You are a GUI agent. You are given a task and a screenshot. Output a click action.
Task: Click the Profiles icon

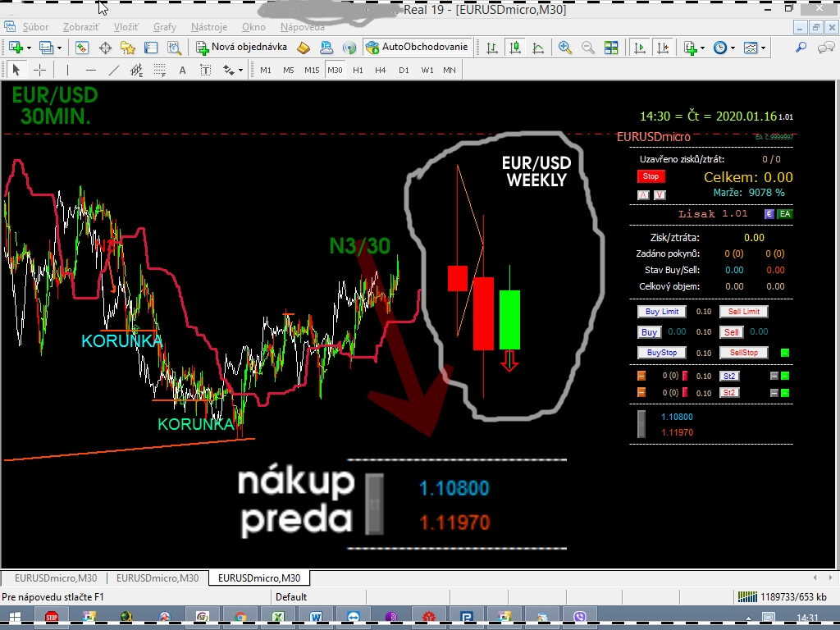coord(46,48)
